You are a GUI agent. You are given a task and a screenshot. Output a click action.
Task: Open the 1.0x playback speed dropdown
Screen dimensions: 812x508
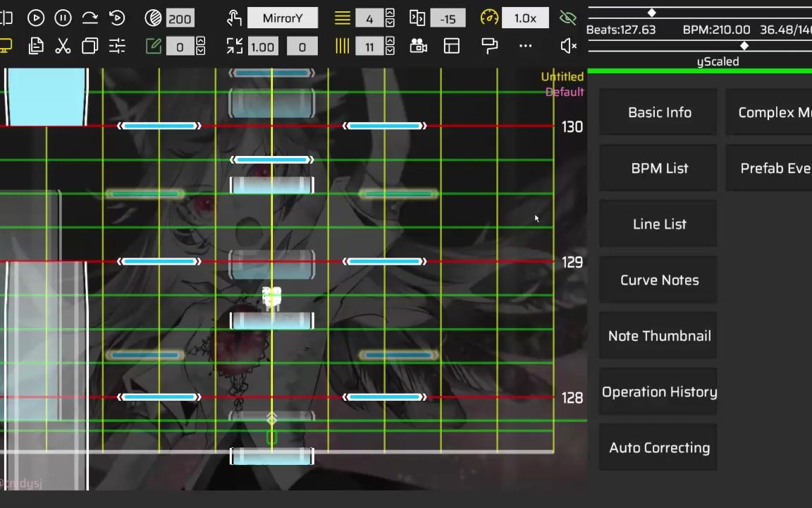(525, 18)
